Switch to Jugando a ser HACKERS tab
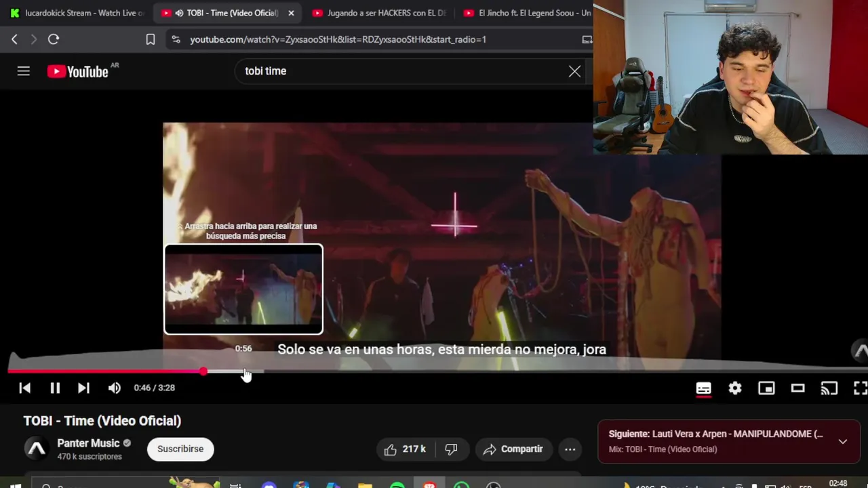The width and height of the screenshot is (868, 488). 378,13
